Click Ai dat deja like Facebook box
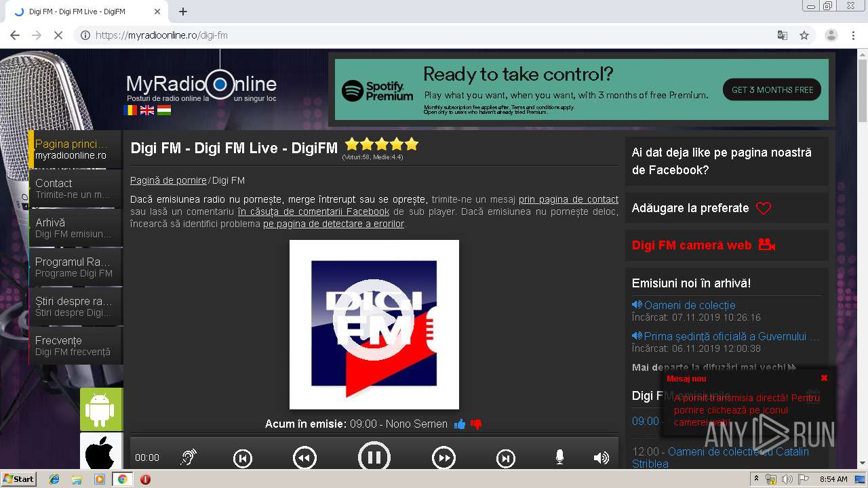The image size is (868, 488). [x=726, y=161]
